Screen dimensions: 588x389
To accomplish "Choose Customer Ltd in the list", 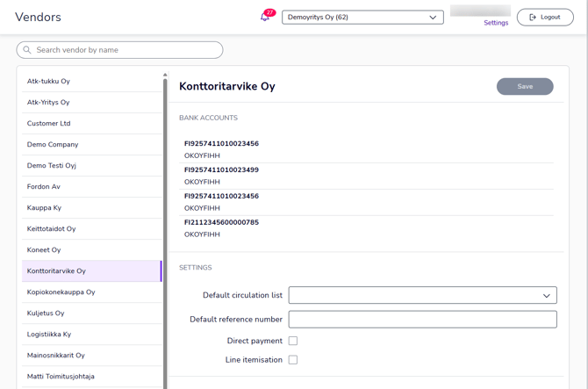I will click(x=49, y=124).
